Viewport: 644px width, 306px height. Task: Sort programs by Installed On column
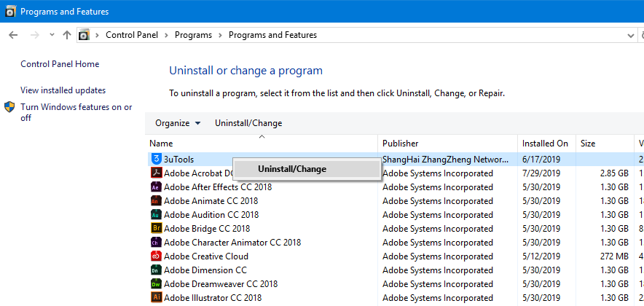pos(545,144)
